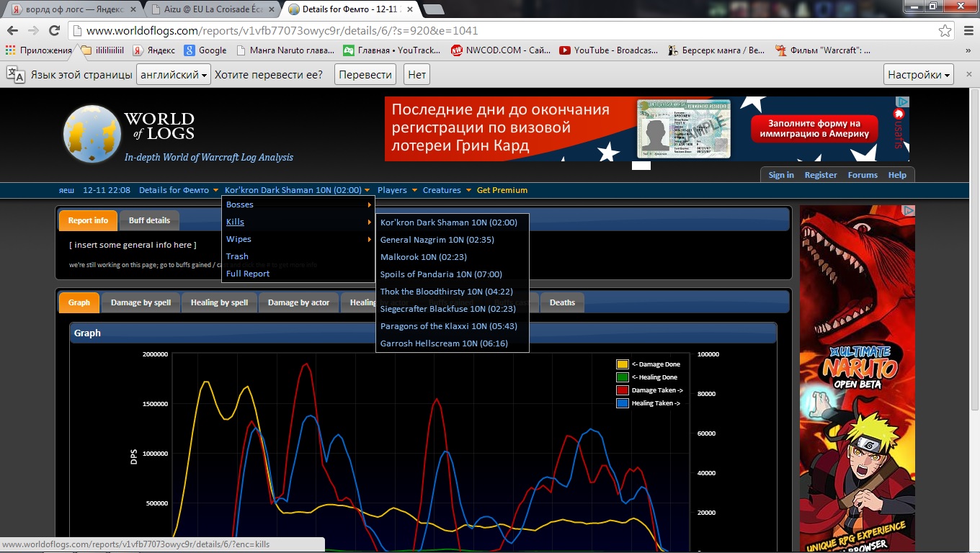Open the Google bookmark
Screen dimensions: 980x553
[205, 50]
